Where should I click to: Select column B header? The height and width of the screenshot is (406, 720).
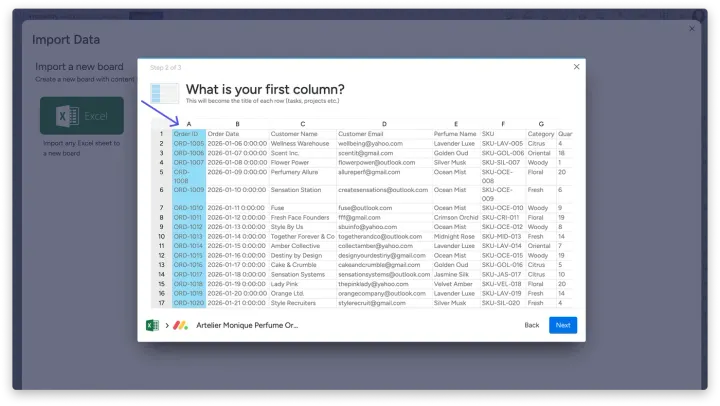pos(237,124)
